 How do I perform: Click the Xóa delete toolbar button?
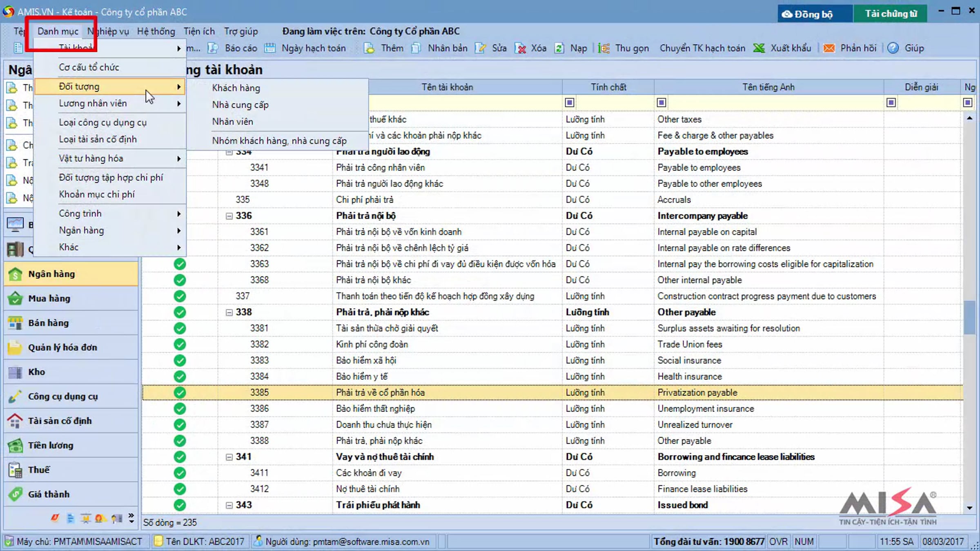(x=530, y=48)
